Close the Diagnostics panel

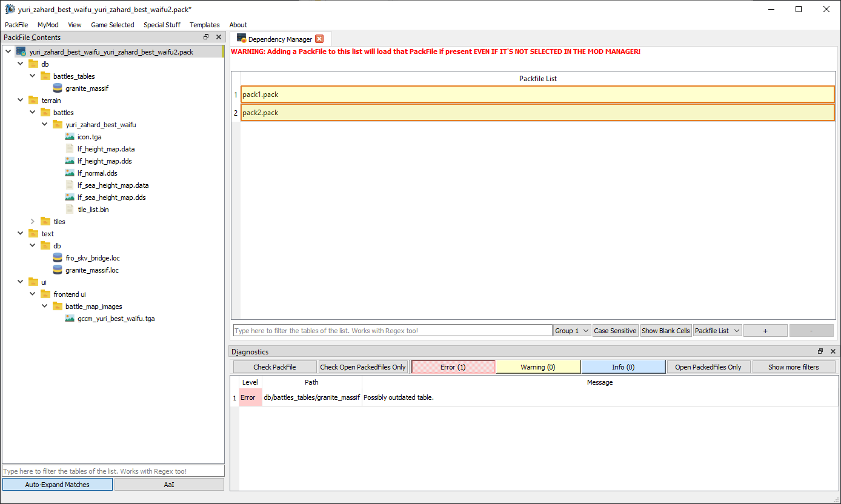pyautogui.click(x=833, y=351)
